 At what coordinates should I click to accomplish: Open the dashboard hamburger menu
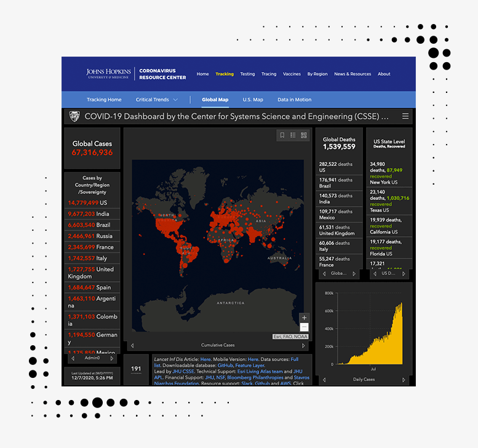[x=405, y=116]
